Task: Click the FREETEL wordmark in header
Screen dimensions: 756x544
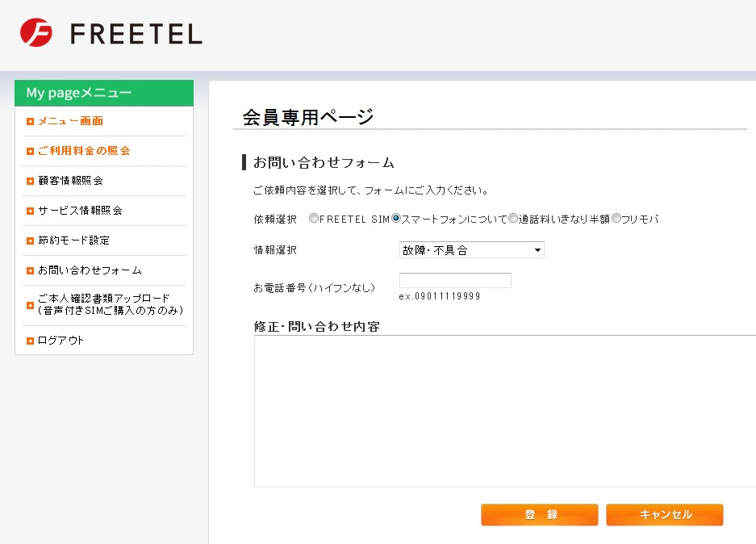Action: [136, 34]
